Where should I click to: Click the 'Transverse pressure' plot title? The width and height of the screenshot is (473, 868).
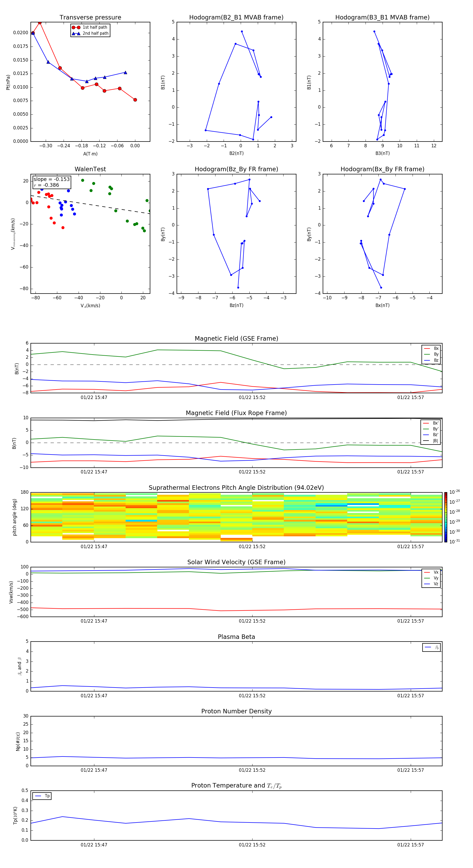coord(90,18)
